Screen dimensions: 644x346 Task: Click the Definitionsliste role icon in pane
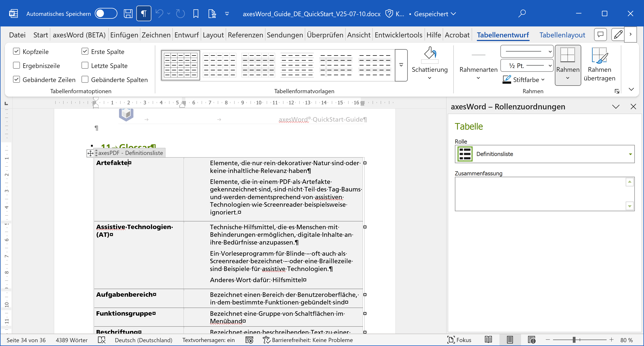click(465, 154)
